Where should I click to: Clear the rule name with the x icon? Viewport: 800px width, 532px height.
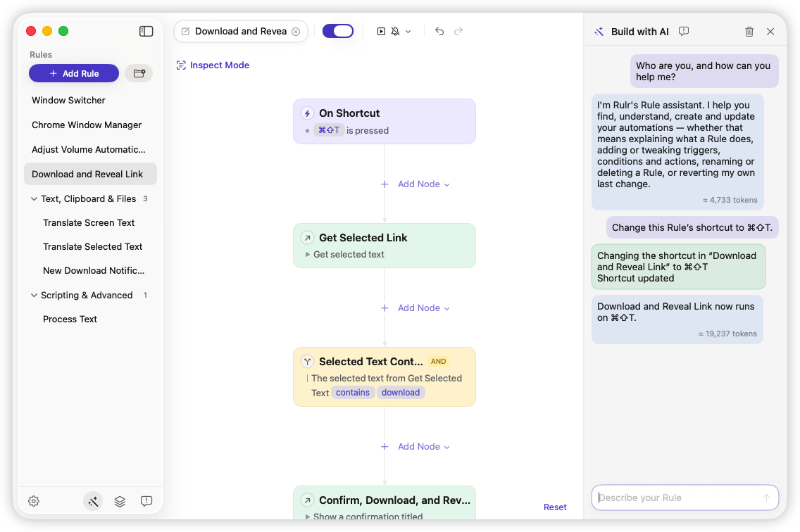[296, 32]
